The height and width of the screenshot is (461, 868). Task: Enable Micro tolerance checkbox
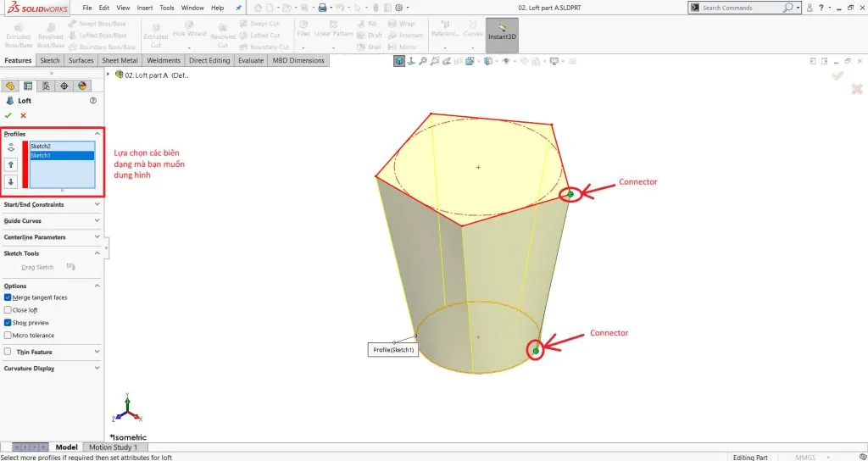tap(8, 336)
